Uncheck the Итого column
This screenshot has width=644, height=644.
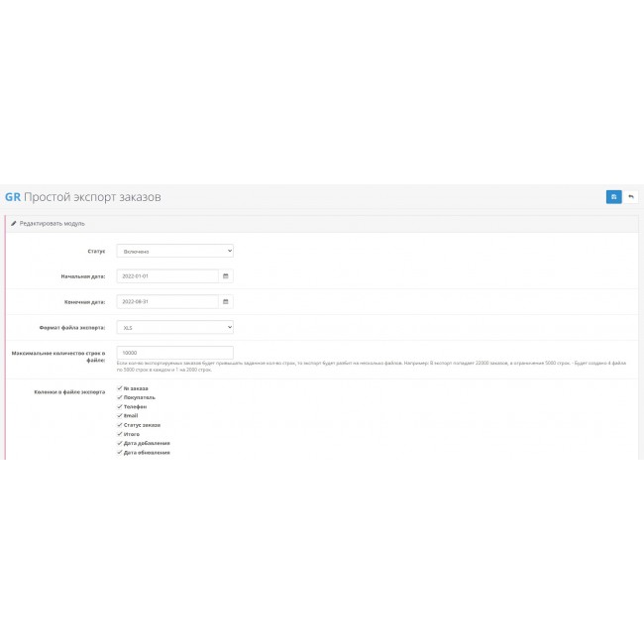119,434
